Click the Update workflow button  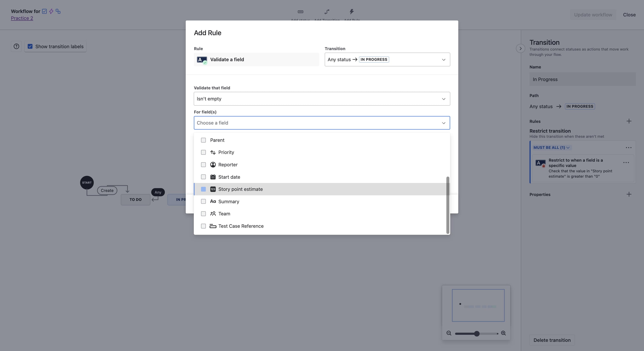point(593,15)
